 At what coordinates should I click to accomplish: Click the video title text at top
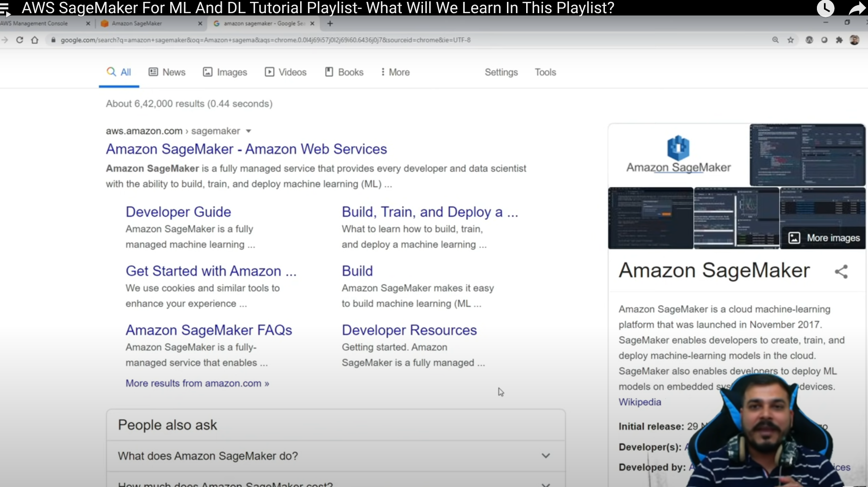tap(318, 8)
